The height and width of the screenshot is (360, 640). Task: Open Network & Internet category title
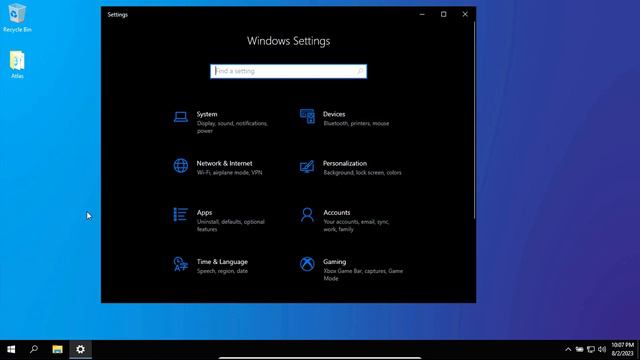pyautogui.click(x=224, y=163)
